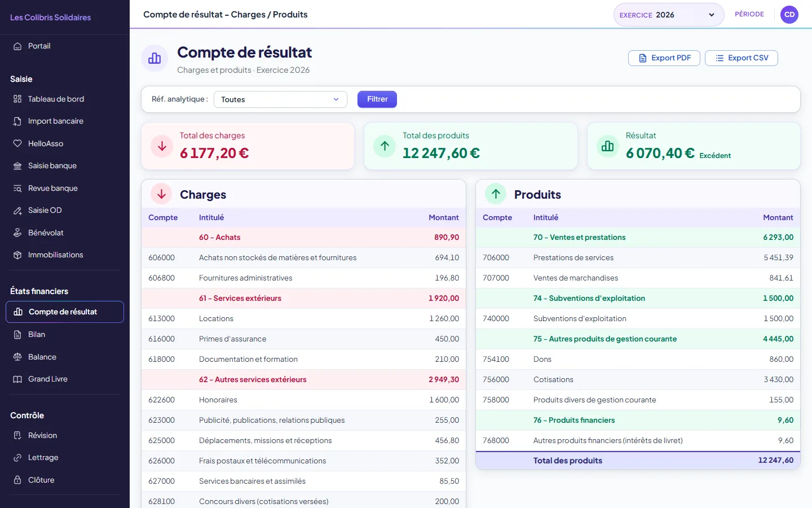Click the Saisie banque bank icon
Image resolution: width=812 pixels, height=508 pixels.
pyautogui.click(x=17, y=166)
